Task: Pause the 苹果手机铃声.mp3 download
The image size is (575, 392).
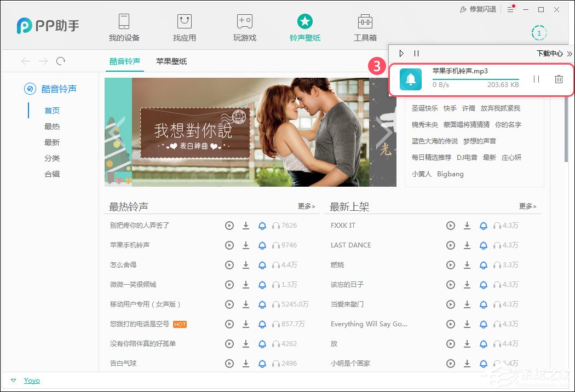Action: coord(536,79)
